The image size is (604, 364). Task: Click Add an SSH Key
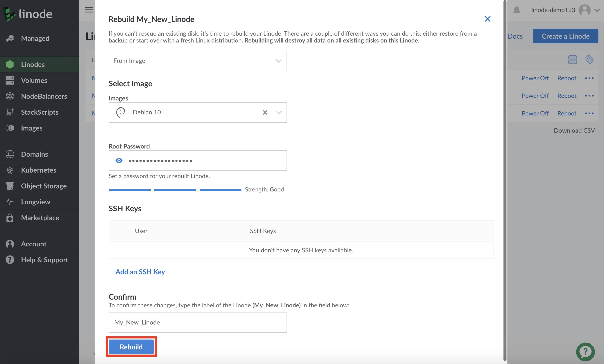(140, 272)
